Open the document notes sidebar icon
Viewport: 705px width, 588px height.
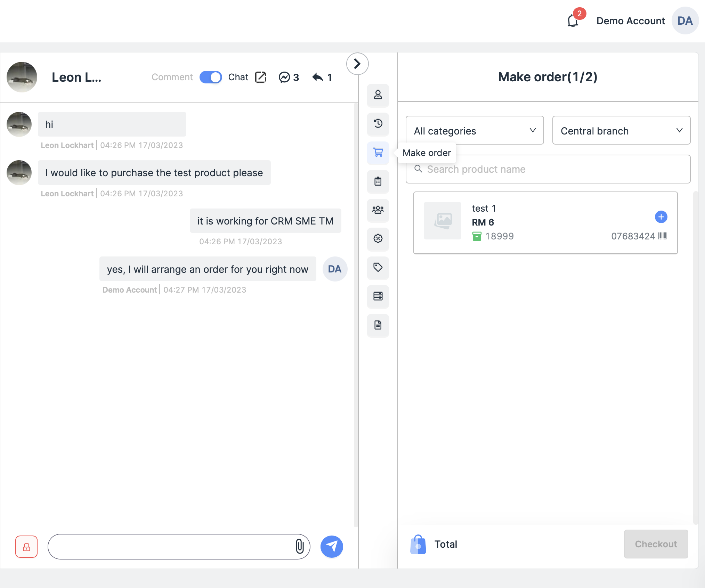click(378, 325)
